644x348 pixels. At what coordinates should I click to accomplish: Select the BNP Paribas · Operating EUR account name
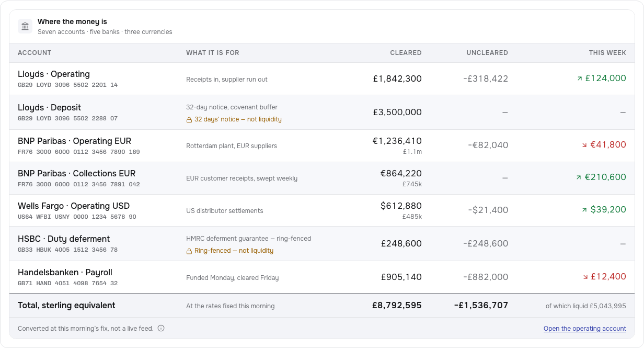[74, 141]
